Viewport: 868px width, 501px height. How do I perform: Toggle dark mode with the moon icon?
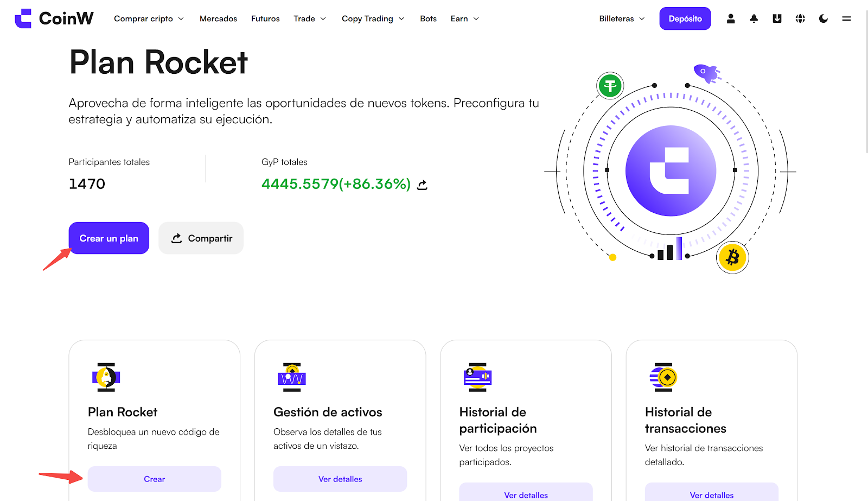tap(824, 18)
